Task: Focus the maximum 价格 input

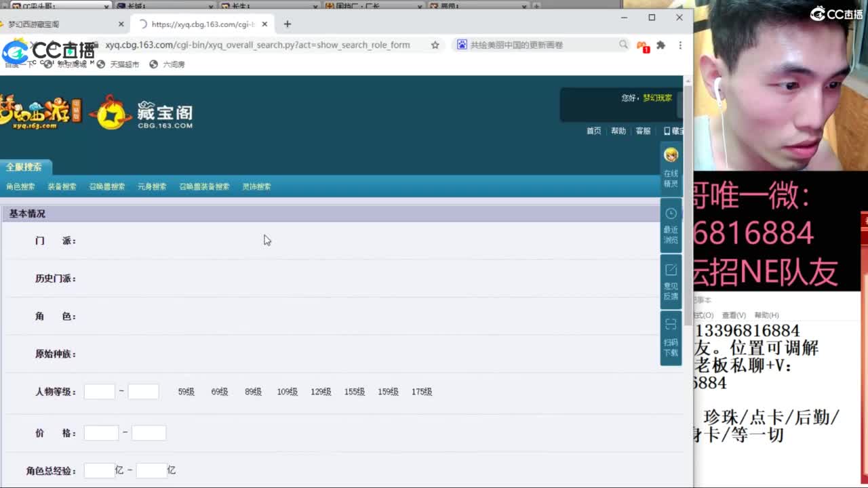Action: [149, 432]
